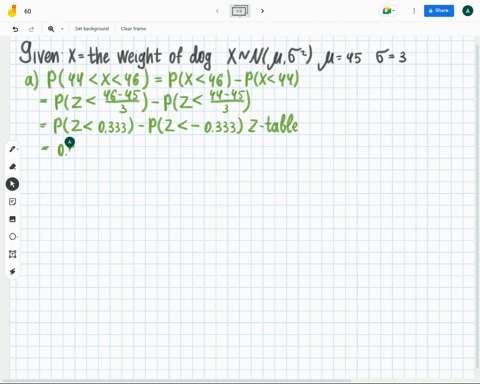Click the blue Share button
The width and height of the screenshot is (480, 384).
tap(439, 11)
